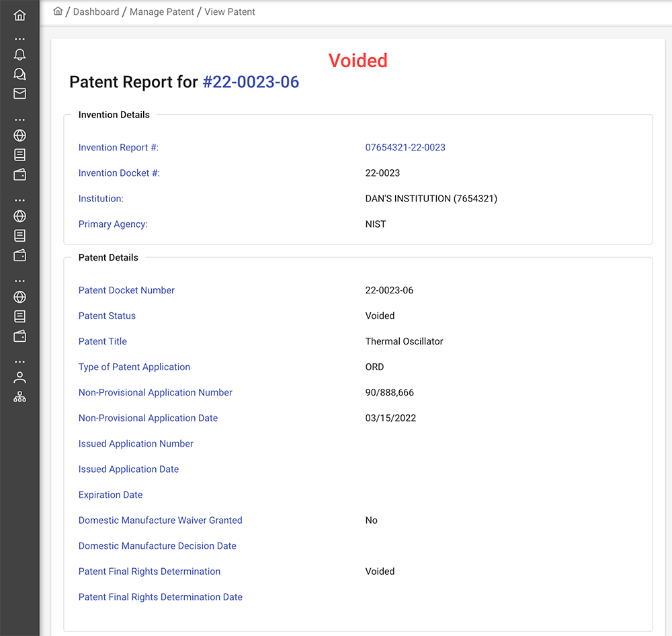Select the Home icon in the sidebar

click(x=19, y=15)
